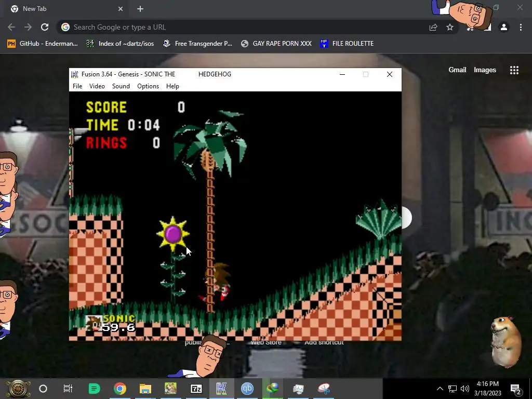The width and height of the screenshot is (532, 399).
Task: Open the notification center with badge 2
Action: pyautogui.click(x=515, y=389)
